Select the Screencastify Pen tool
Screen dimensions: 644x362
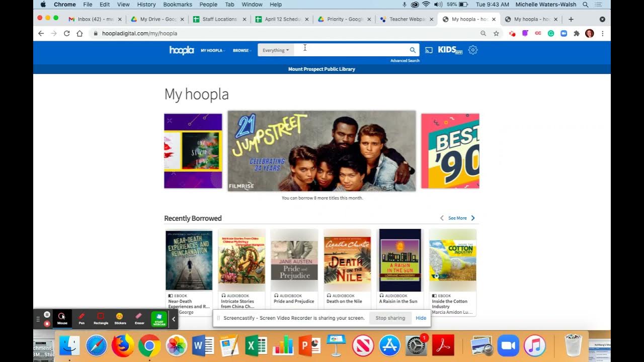pyautogui.click(x=82, y=318)
